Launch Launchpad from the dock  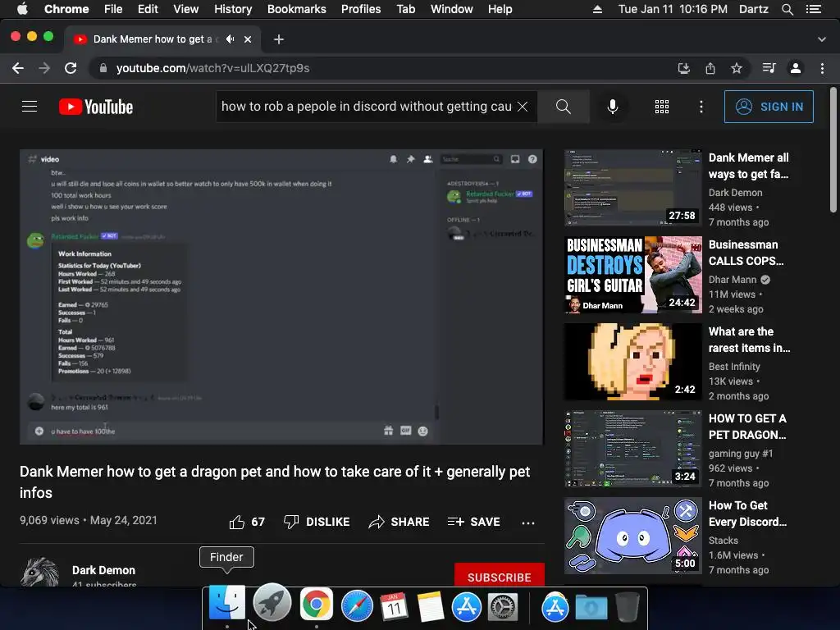click(272, 603)
